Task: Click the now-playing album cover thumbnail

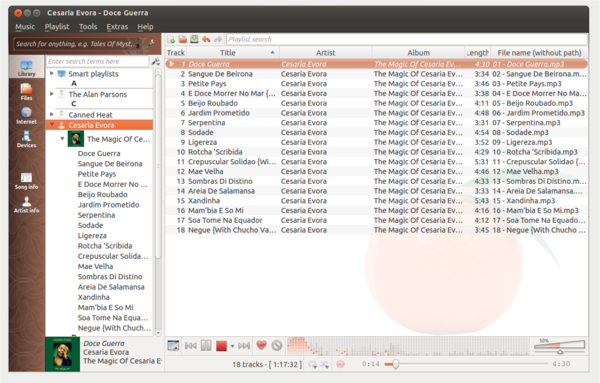Action: (62, 354)
